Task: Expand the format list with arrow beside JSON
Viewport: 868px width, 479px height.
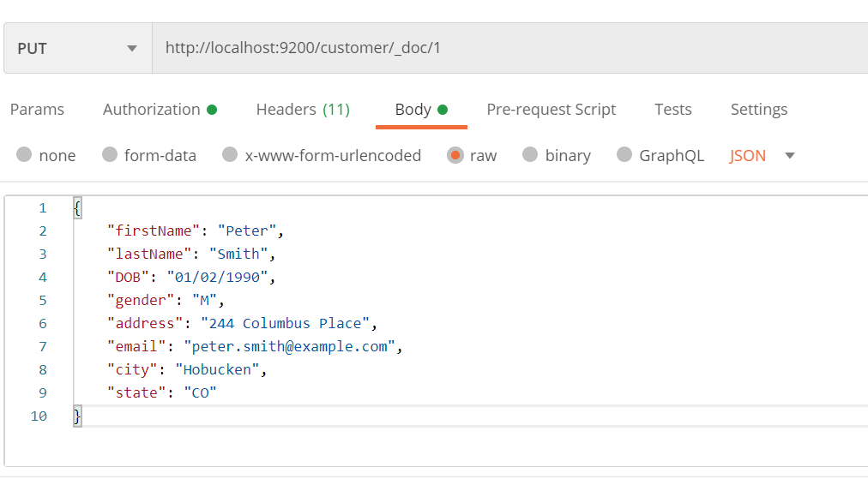Action: pos(790,156)
